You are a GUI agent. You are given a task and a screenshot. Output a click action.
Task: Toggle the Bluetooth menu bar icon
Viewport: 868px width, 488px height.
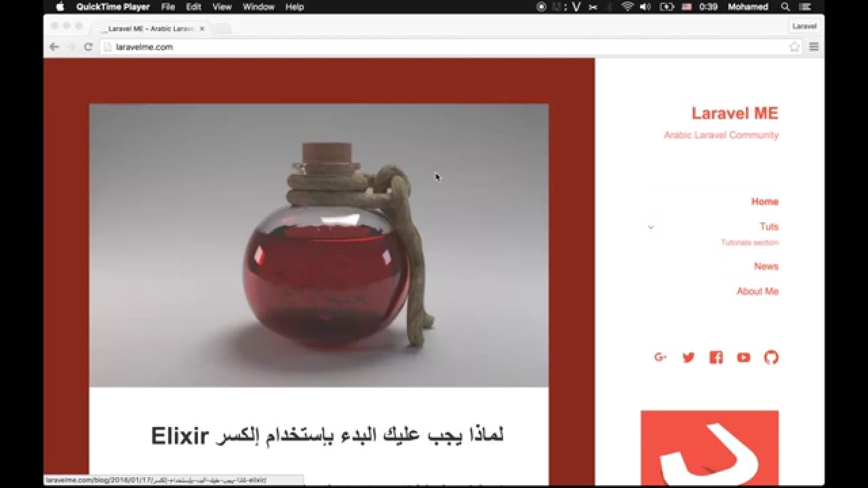[x=609, y=6]
